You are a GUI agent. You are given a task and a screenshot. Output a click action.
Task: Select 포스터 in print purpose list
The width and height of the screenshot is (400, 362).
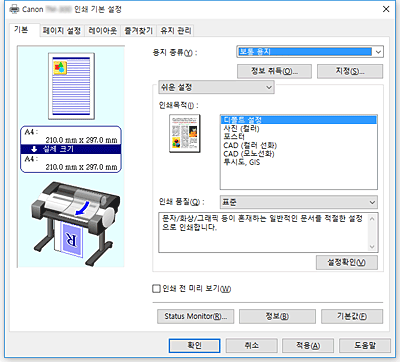tap(299, 137)
